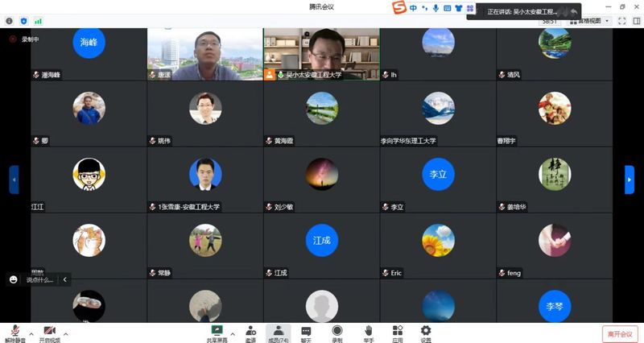Image resolution: width=644 pixels, height=343 pixels.
Task: Open the 邀请 invite icon
Action: click(x=250, y=332)
